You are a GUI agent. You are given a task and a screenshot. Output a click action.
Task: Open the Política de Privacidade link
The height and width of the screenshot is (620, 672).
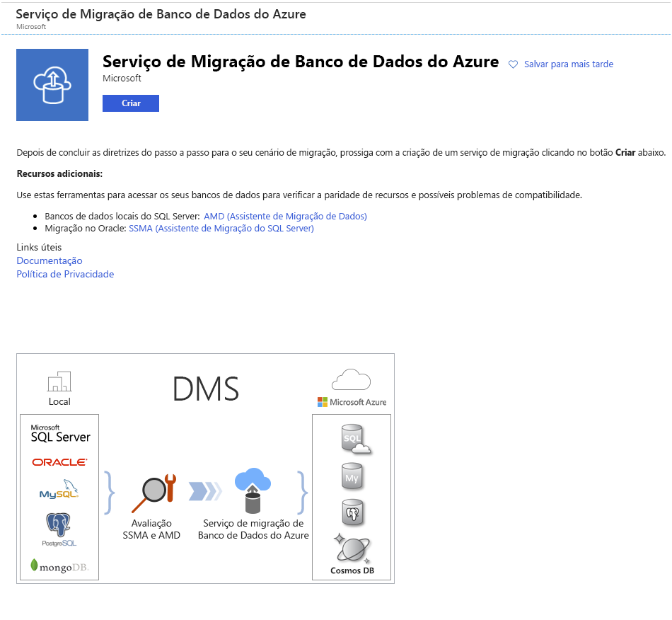pos(65,274)
